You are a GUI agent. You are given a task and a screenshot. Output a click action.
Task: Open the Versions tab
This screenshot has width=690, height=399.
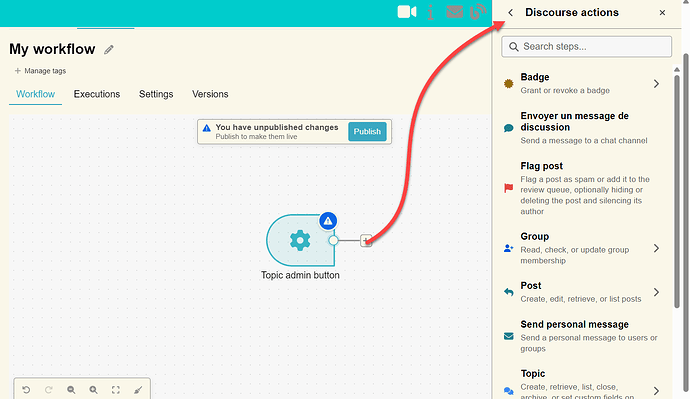click(210, 94)
